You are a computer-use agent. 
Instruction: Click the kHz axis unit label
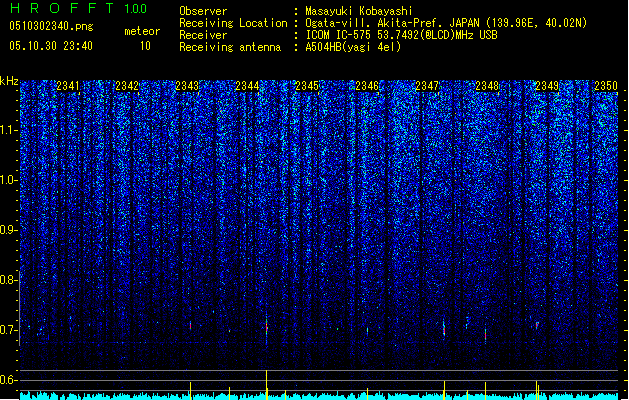point(9,81)
